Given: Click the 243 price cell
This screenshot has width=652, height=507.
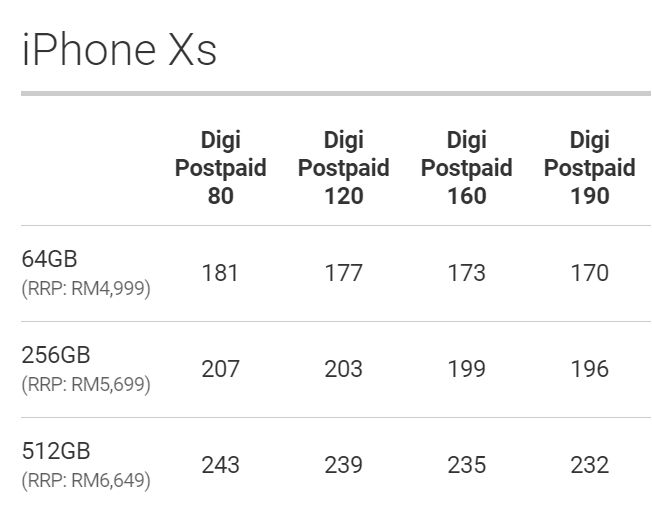Looking at the screenshot, I should click(220, 465).
